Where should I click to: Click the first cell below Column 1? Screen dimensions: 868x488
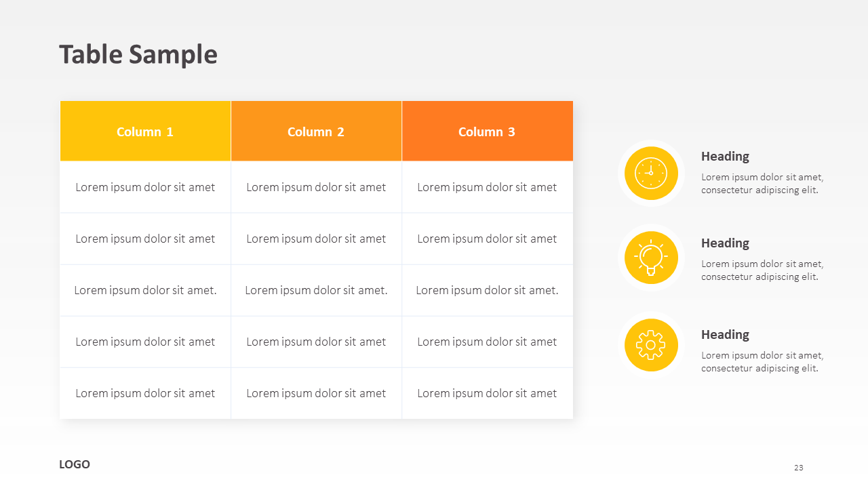coord(145,187)
